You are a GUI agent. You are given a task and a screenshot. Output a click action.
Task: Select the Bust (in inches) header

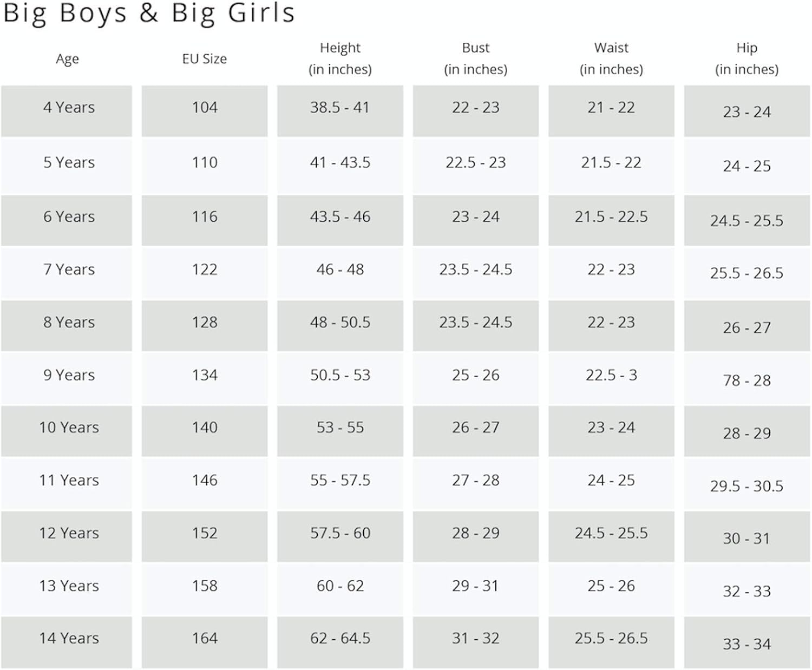pyautogui.click(x=475, y=58)
